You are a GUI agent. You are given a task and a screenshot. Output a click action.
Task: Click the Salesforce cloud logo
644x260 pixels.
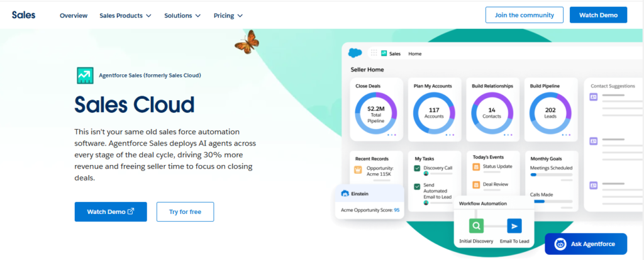click(355, 53)
